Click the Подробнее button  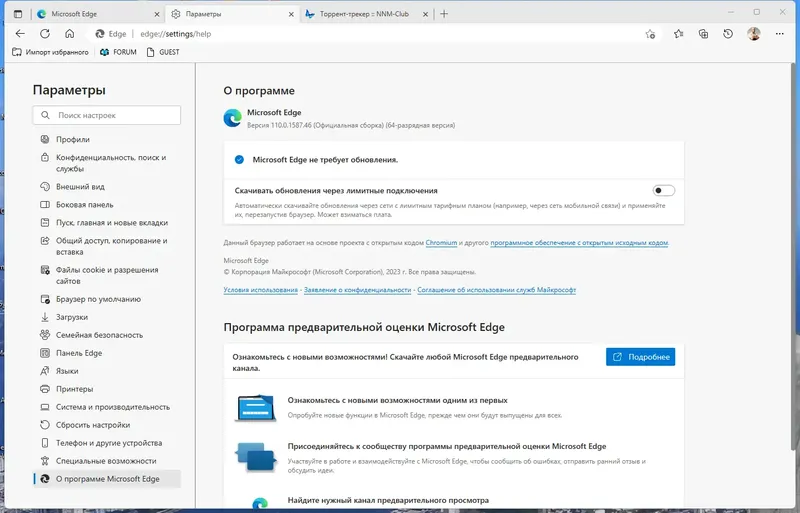640,357
